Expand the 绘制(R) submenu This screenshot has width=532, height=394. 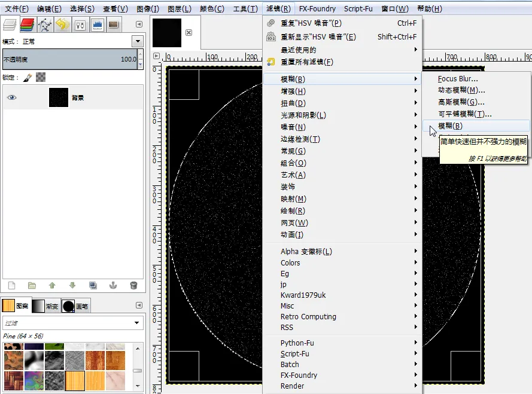pyautogui.click(x=342, y=210)
